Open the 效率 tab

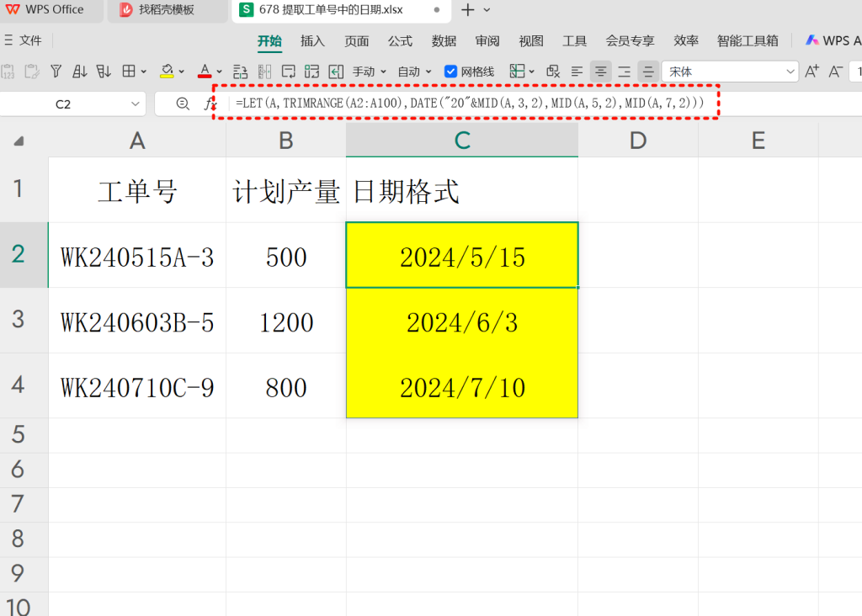pos(686,40)
